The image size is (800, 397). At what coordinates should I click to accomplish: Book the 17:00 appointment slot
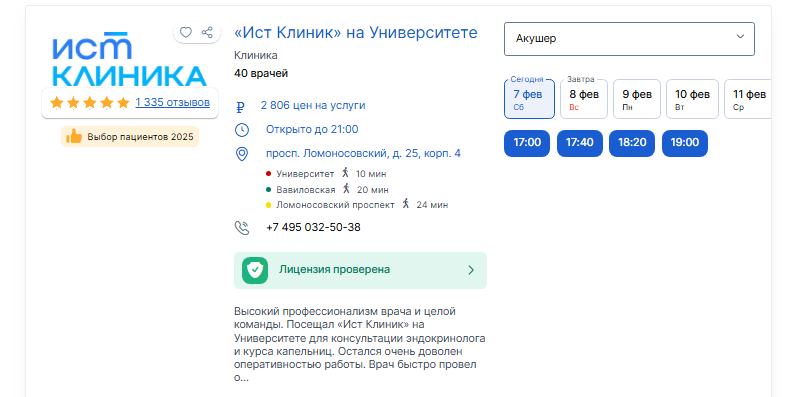pyautogui.click(x=527, y=143)
